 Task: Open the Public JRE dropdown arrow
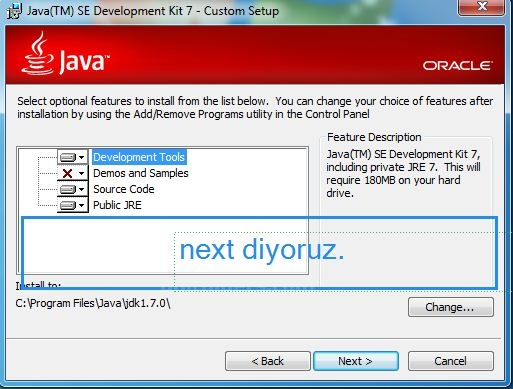82,205
